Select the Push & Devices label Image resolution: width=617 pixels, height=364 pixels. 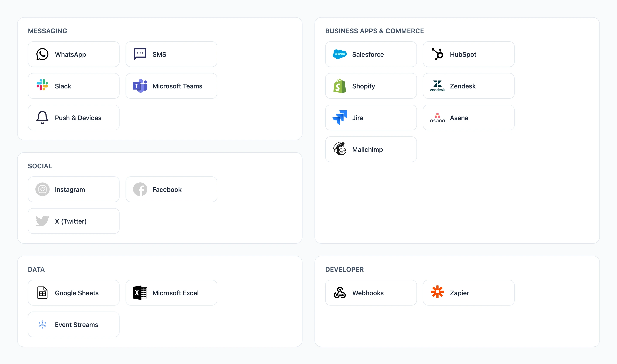78,118
